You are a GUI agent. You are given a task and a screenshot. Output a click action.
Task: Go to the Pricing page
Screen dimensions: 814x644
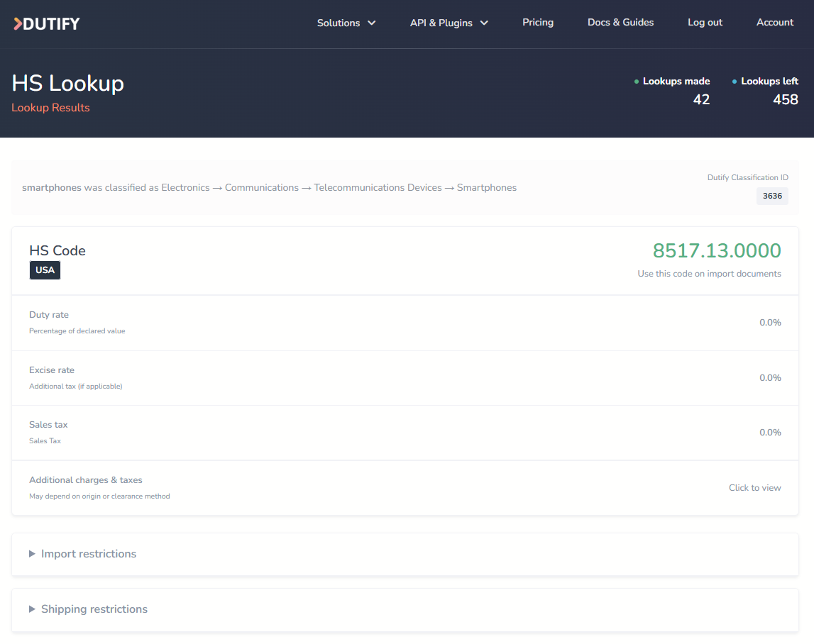(538, 22)
